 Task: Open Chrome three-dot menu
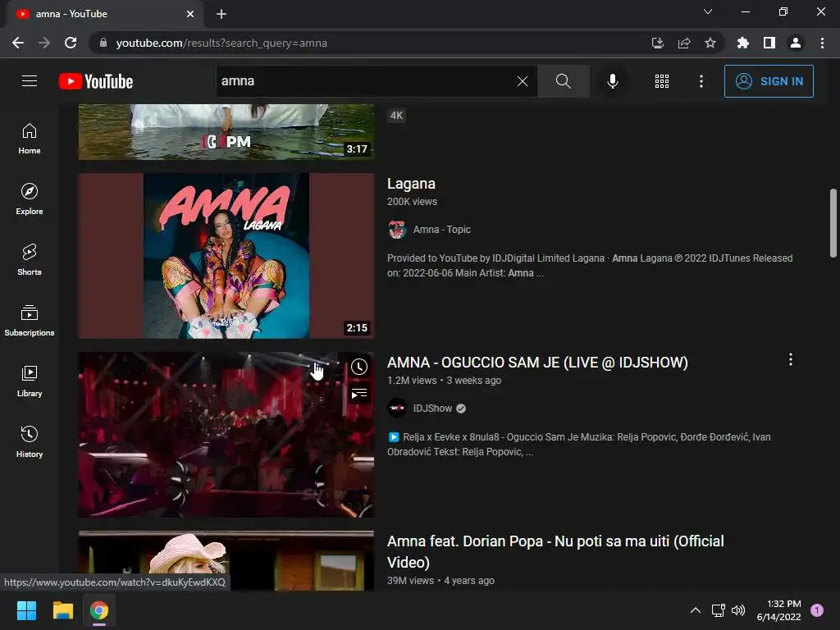click(x=822, y=43)
